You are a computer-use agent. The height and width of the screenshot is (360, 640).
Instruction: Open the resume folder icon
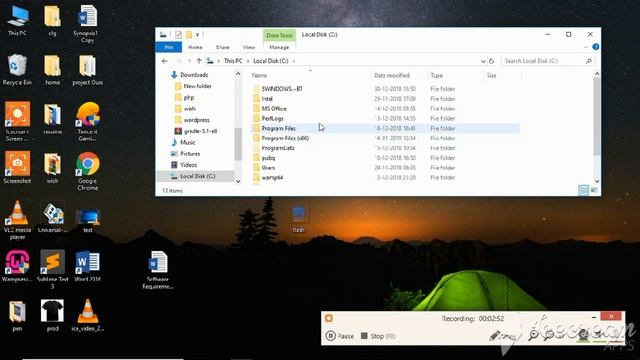(52, 119)
